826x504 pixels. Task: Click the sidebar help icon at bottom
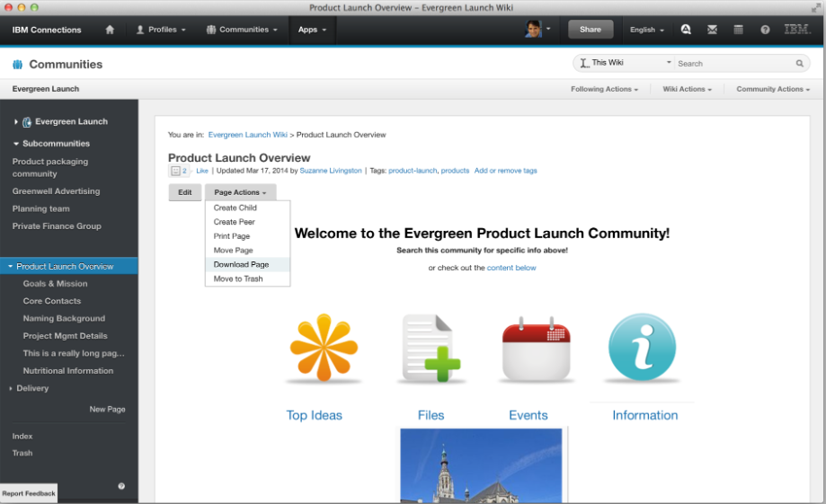pyautogui.click(x=121, y=486)
